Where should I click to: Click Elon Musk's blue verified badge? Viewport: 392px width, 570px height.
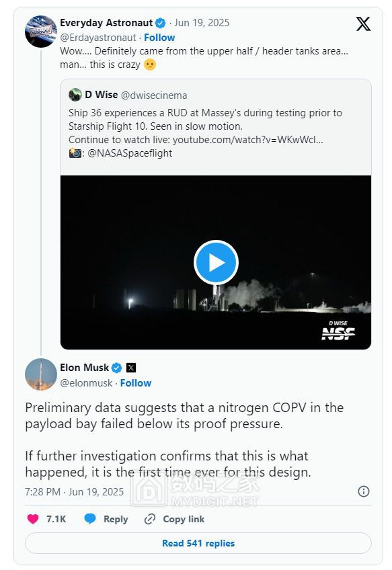(x=116, y=368)
